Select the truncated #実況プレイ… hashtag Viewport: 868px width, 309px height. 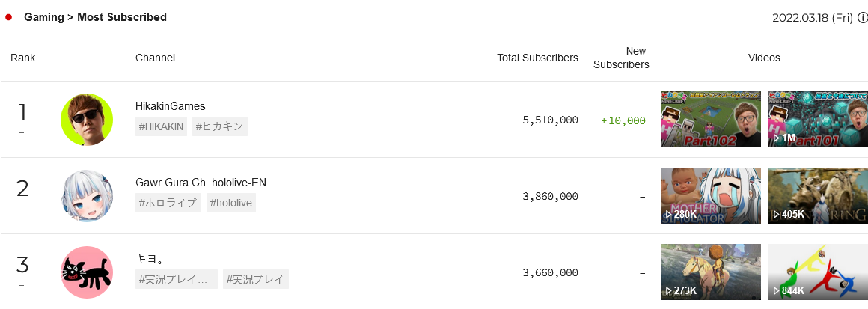click(x=177, y=279)
